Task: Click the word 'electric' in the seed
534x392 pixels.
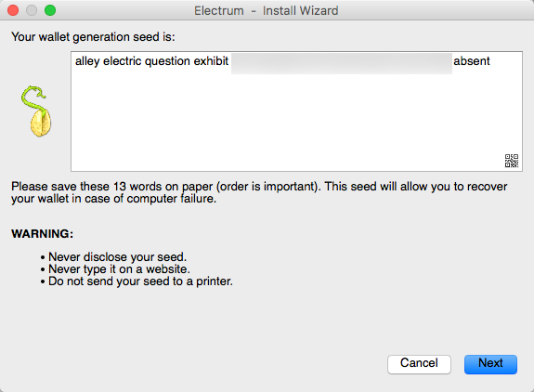Action: tap(123, 61)
